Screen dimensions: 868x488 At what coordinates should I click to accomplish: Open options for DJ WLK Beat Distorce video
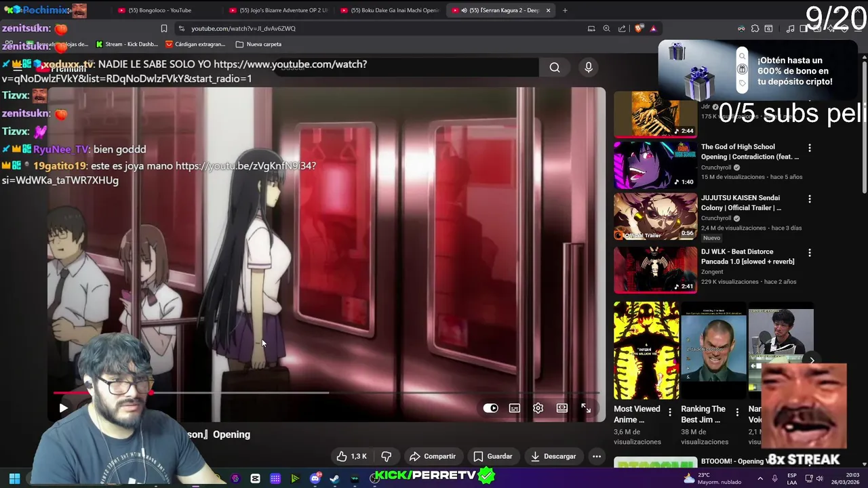click(x=809, y=252)
